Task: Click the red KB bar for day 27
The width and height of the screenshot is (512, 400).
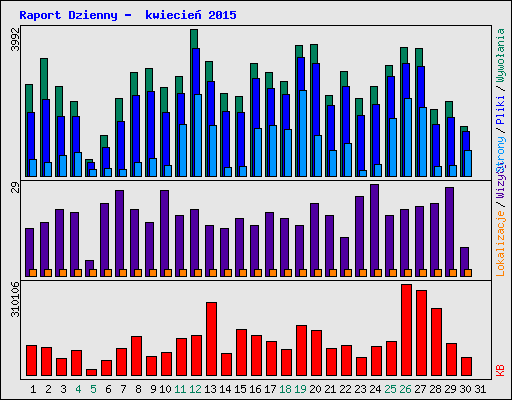Action: tap(421, 333)
